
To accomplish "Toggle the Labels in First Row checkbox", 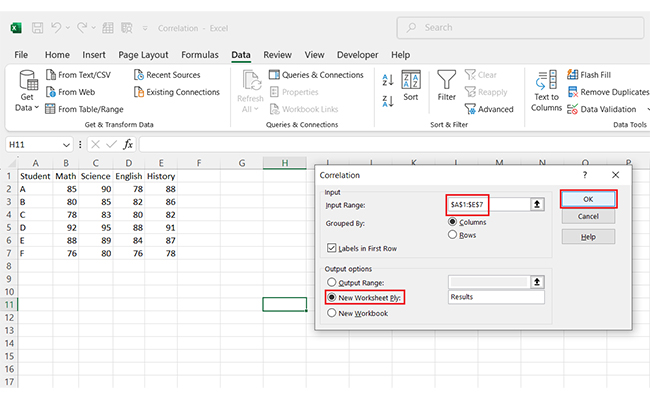I will point(331,248).
